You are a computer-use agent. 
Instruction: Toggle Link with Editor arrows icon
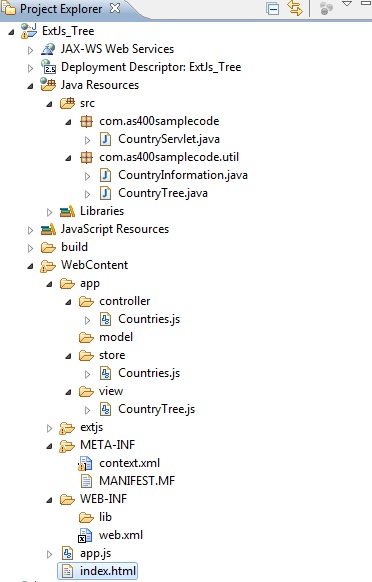pyautogui.click(x=295, y=8)
